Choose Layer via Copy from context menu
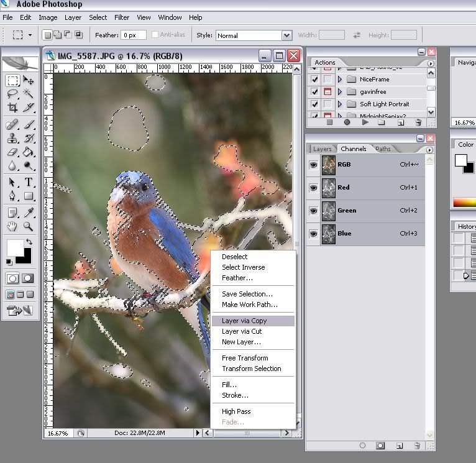This screenshot has width=476, height=463. coord(244,321)
